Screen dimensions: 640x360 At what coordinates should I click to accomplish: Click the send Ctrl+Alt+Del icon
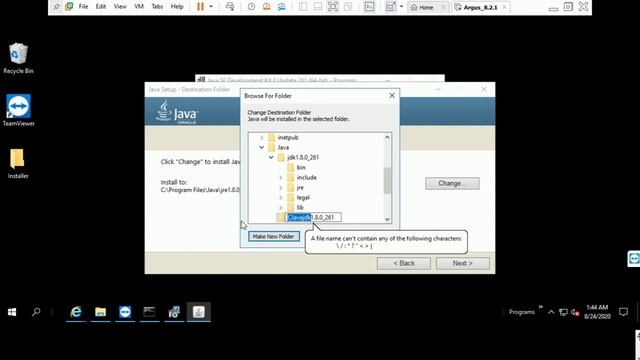coord(230,7)
